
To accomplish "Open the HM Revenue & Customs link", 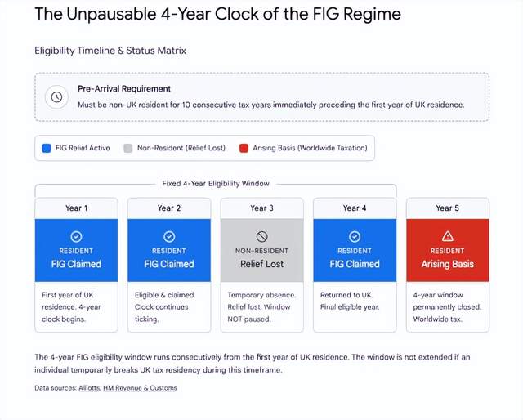I will pyautogui.click(x=140, y=388).
